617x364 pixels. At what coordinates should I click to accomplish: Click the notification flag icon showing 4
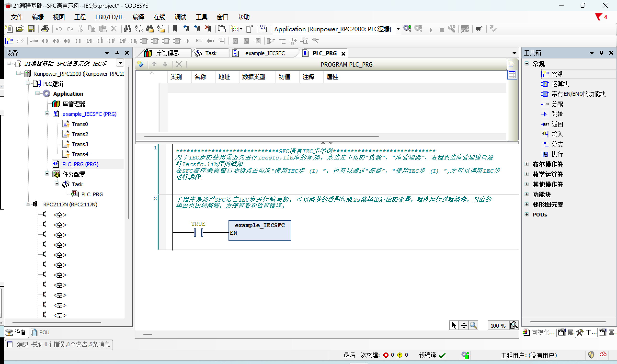[601, 17]
